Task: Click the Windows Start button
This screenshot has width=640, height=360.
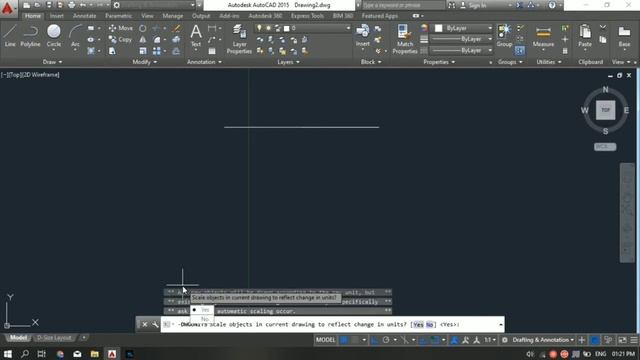Action: click(x=7, y=354)
